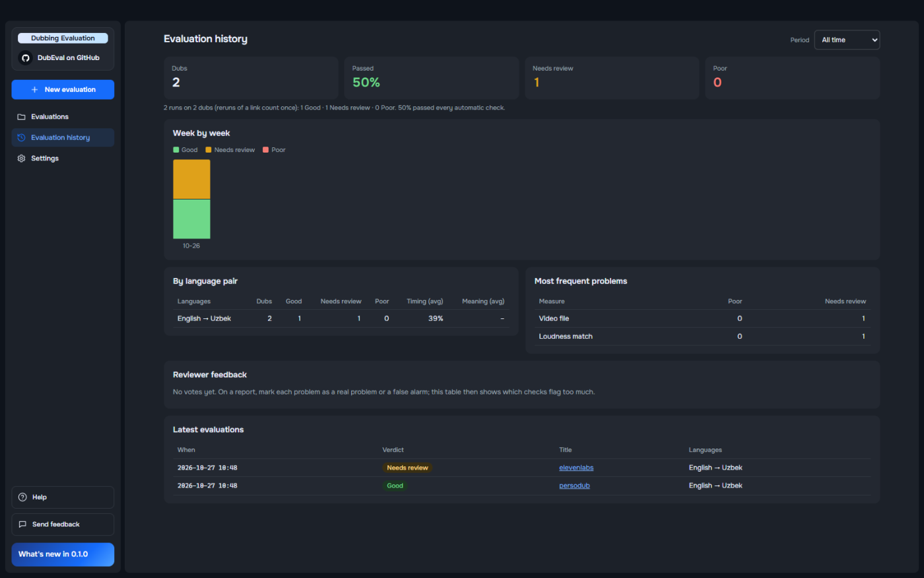924x578 pixels.
Task: Click the 39% timing average value
Action: [x=436, y=318]
